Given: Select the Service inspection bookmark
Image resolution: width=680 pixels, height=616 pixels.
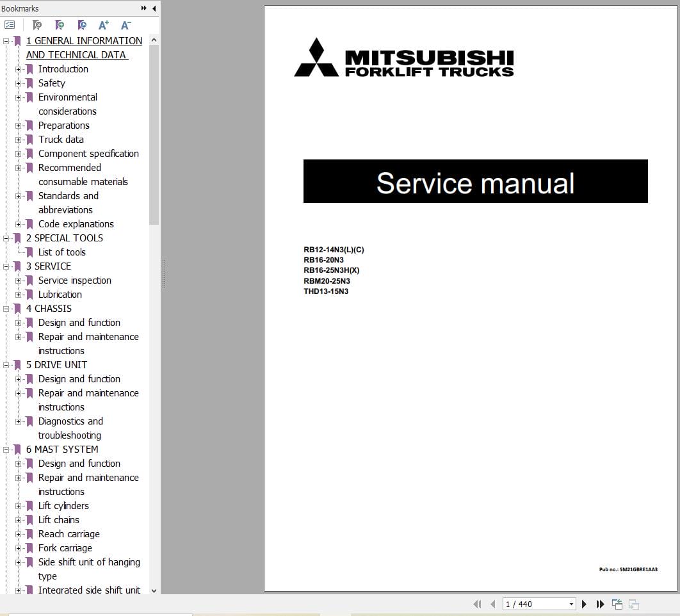Looking at the screenshot, I should click(74, 280).
